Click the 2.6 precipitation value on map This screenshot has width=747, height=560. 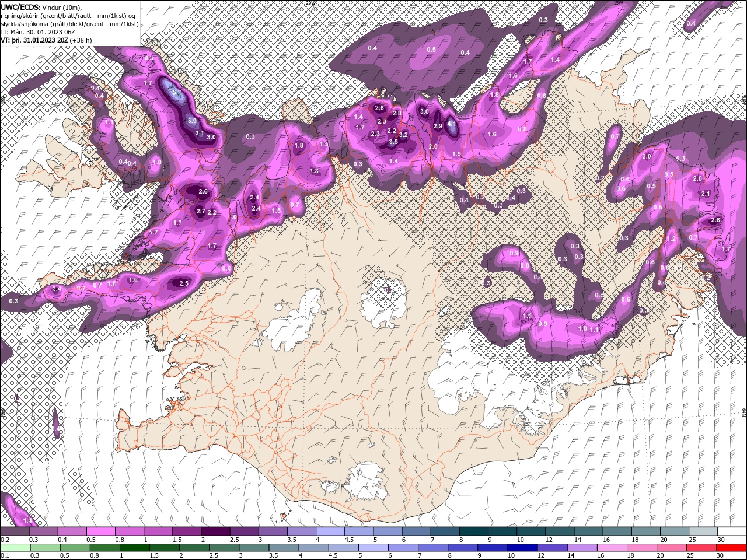[x=203, y=191]
